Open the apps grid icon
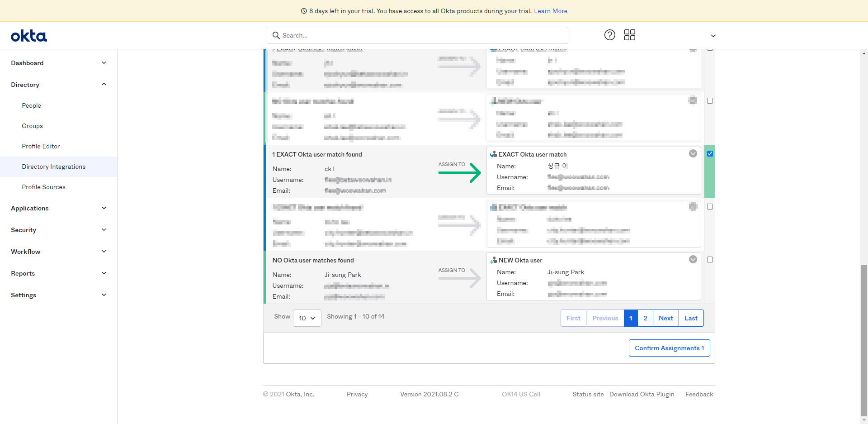The width and height of the screenshot is (868, 424). (x=630, y=35)
